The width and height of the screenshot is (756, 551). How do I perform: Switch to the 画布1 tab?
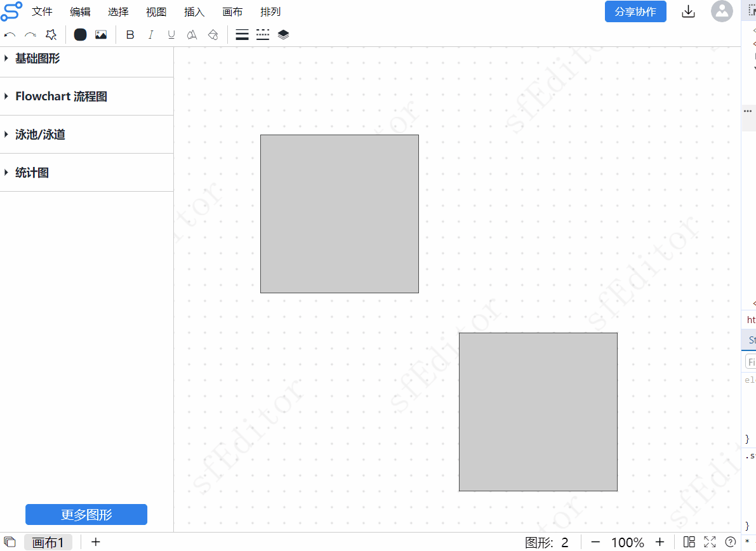[48, 542]
